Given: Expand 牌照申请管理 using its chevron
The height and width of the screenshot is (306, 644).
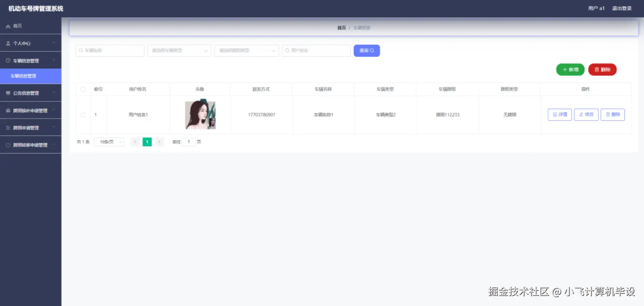Looking at the screenshot, I should (54, 127).
